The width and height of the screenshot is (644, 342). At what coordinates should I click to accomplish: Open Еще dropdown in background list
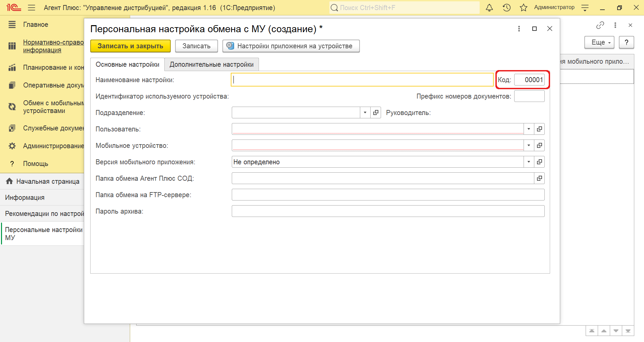(599, 43)
